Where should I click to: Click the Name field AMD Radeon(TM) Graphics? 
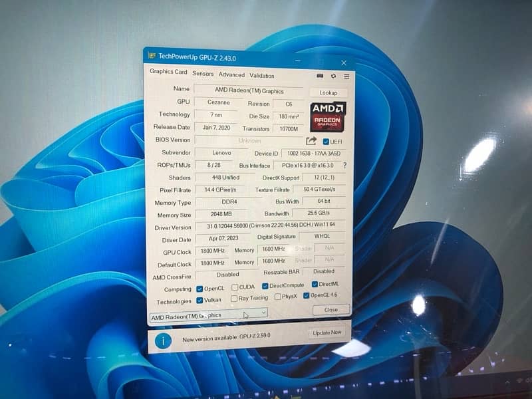[249, 90]
